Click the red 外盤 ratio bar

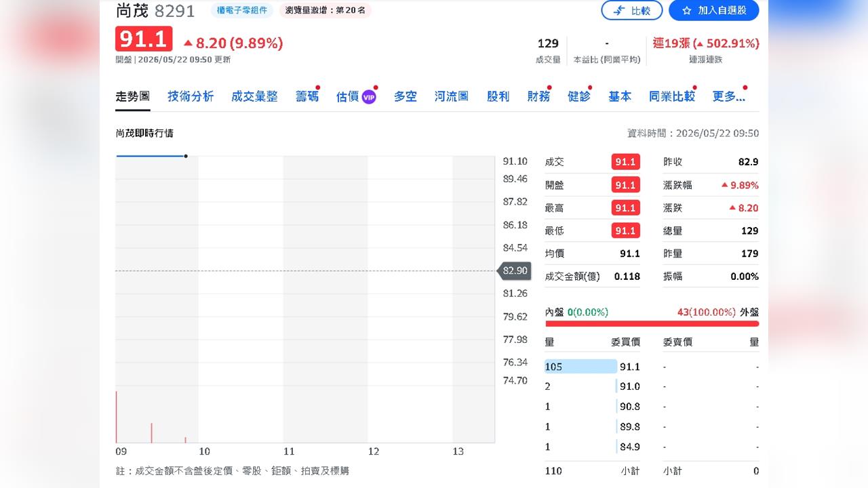(x=652, y=324)
